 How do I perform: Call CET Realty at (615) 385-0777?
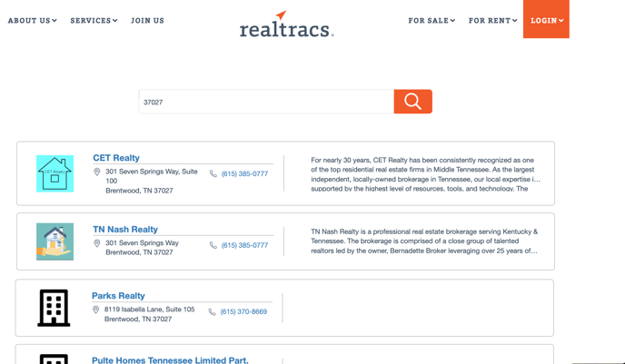[244, 173]
